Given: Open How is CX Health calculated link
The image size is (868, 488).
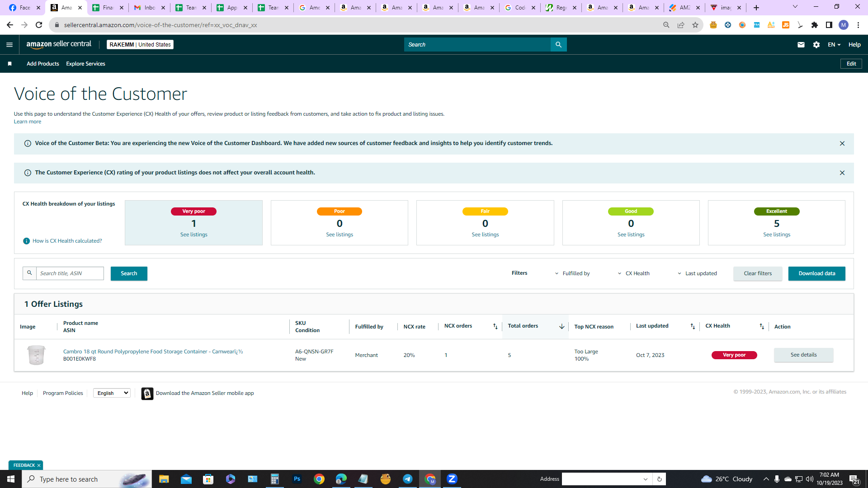Looking at the screenshot, I should 67,241.
